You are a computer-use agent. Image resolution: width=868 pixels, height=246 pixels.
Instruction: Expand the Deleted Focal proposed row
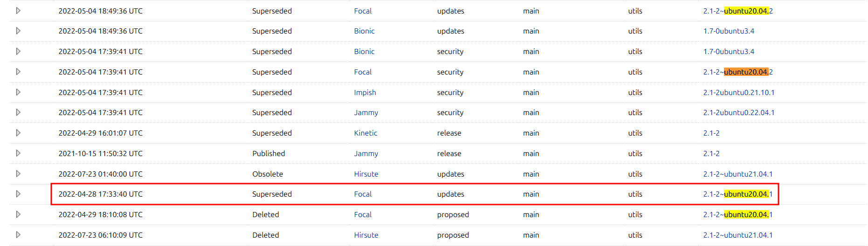[x=18, y=214]
